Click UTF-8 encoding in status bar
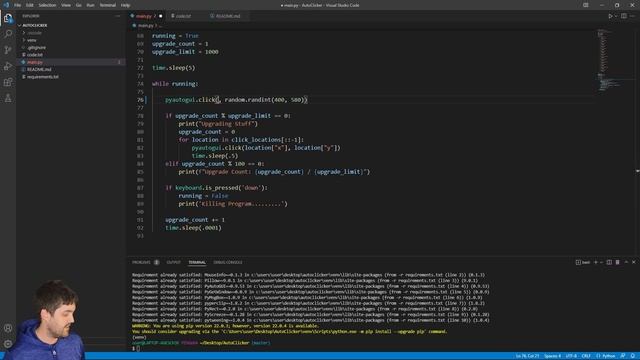 pyautogui.click(x=571, y=356)
